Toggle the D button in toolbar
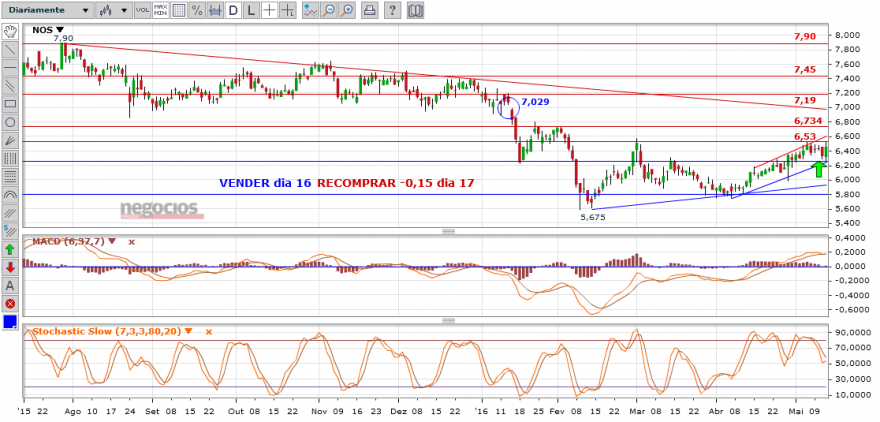The image size is (880, 422). coord(234,10)
